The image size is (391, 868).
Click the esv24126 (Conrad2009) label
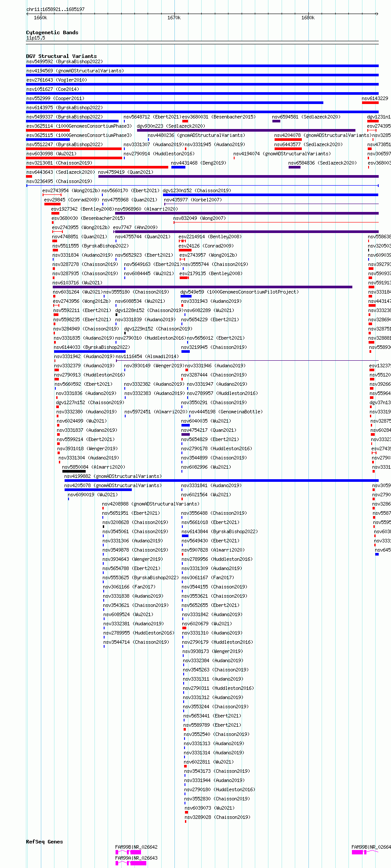tap(206, 246)
